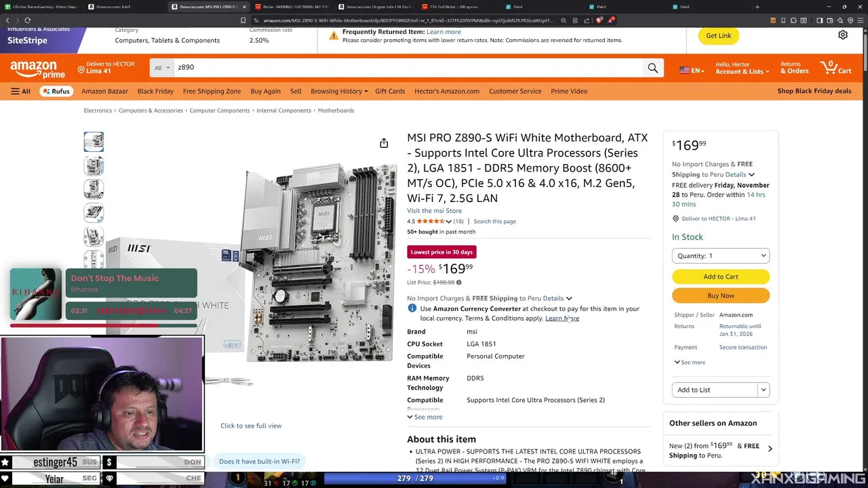This screenshot has height=488, width=868.
Task: Click Buy Now button
Action: coord(721,296)
